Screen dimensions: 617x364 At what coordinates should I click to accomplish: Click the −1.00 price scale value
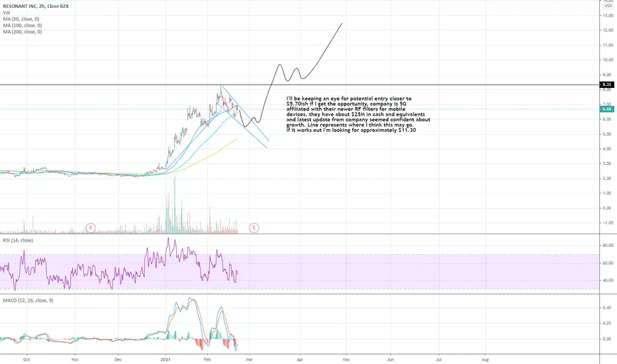(x=607, y=223)
